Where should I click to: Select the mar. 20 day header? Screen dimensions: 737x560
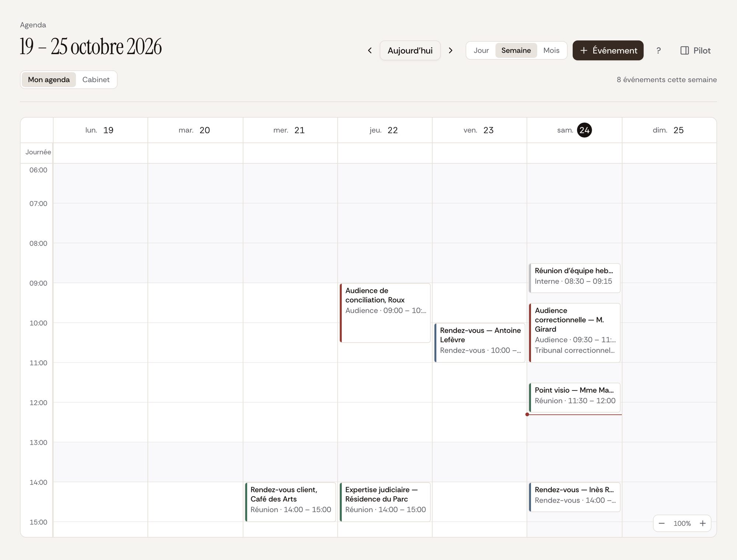[x=195, y=130]
